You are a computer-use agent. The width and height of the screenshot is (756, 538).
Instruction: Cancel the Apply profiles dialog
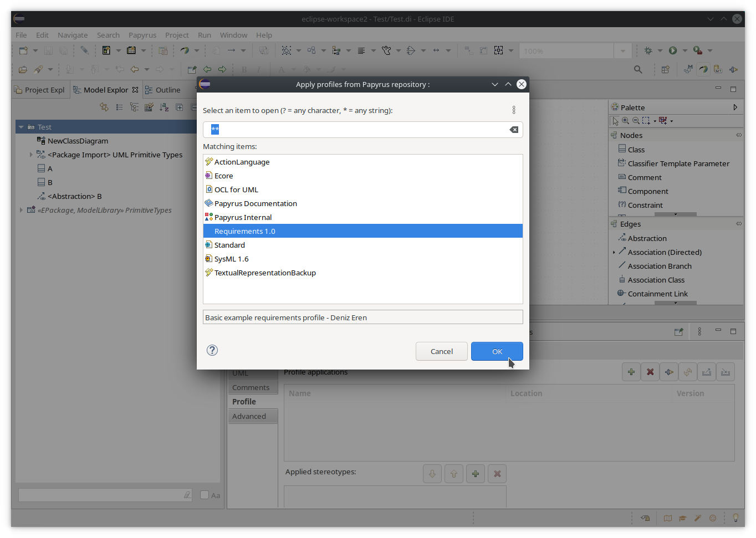(442, 351)
